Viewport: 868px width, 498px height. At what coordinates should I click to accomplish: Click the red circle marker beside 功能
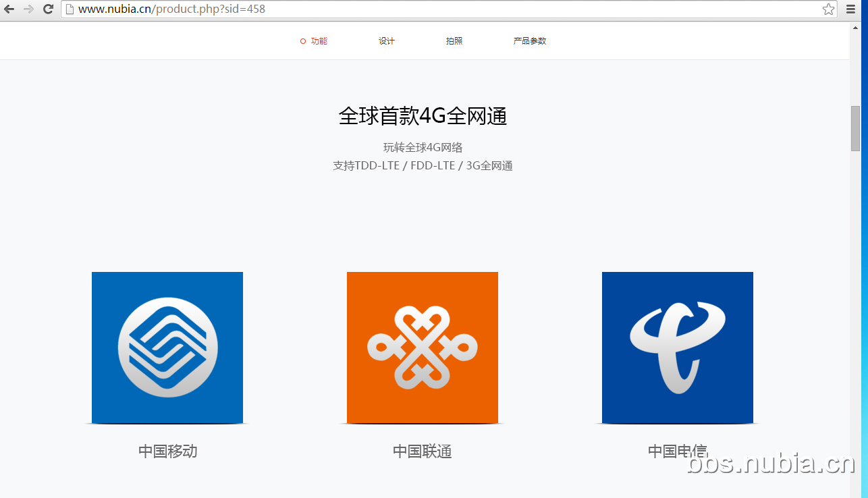(x=303, y=41)
